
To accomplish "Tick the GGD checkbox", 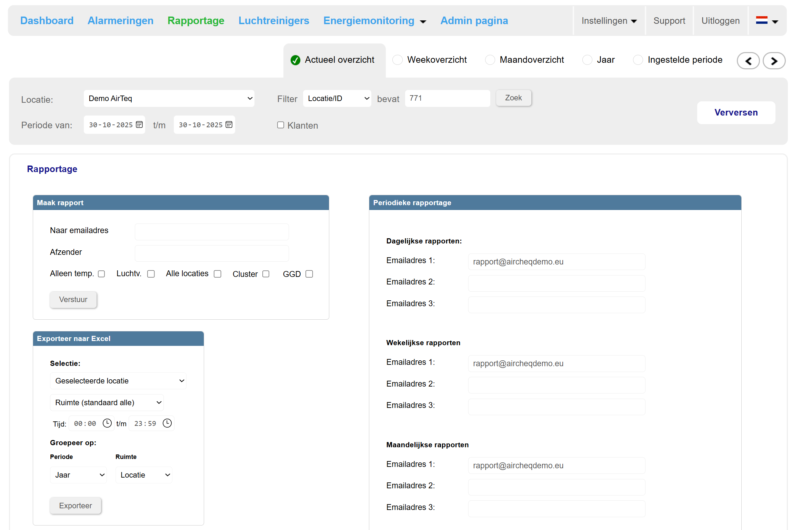I will pyautogui.click(x=309, y=274).
